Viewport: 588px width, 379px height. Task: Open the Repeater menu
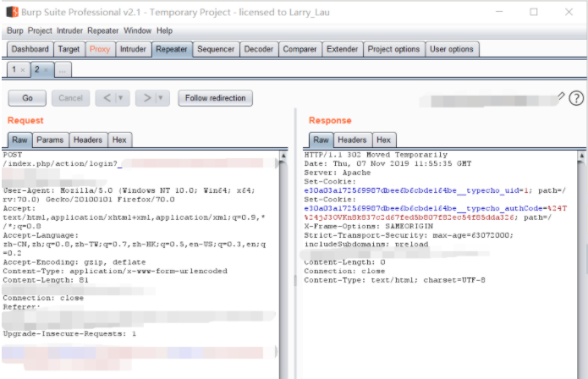click(102, 30)
